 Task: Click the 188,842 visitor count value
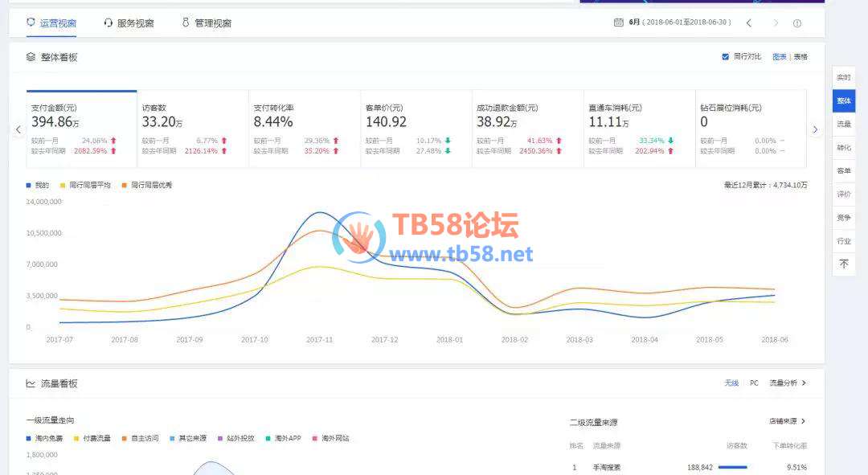(700, 468)
